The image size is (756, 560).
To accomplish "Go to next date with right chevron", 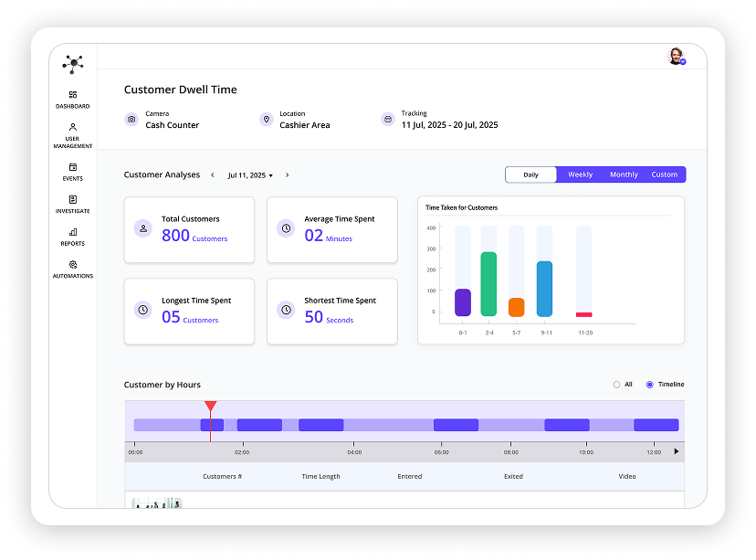I will point(288,175).
